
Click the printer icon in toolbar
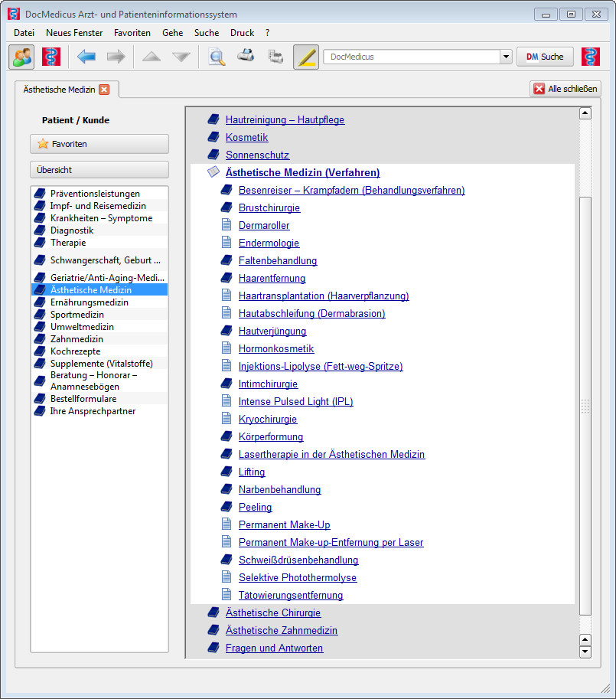[x=246, y=56]
